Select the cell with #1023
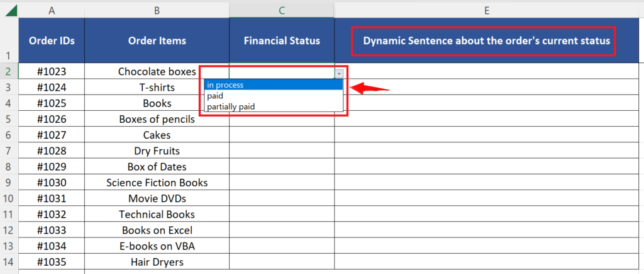This screenshot has width=644, height=274. pyautogui.click(x=52, y=71)
